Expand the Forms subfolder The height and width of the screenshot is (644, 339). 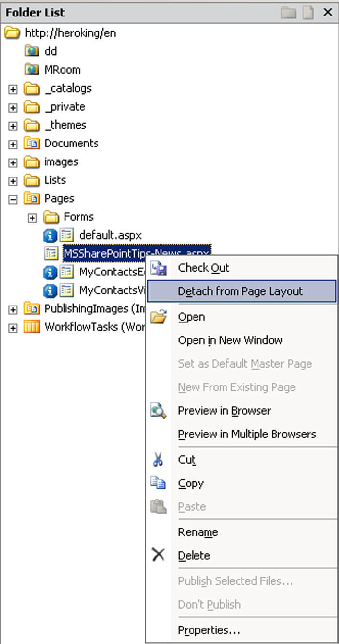[x=32, y=218]
